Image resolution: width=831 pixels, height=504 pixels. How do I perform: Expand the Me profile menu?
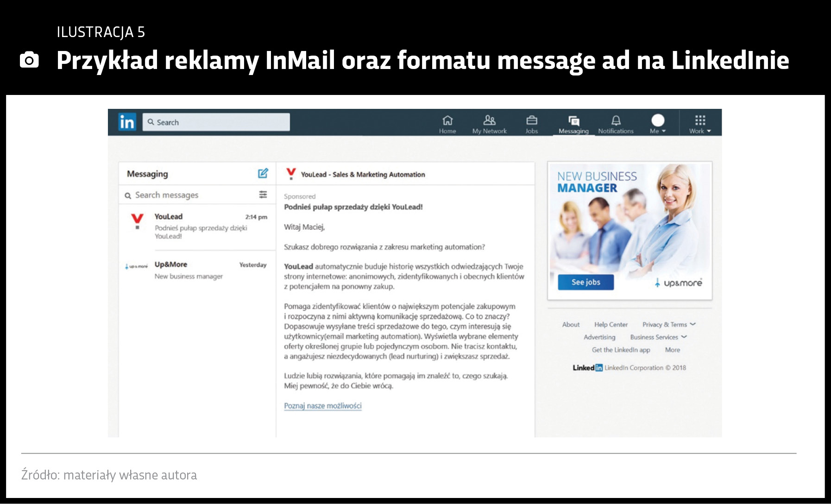tap(658, 125)
